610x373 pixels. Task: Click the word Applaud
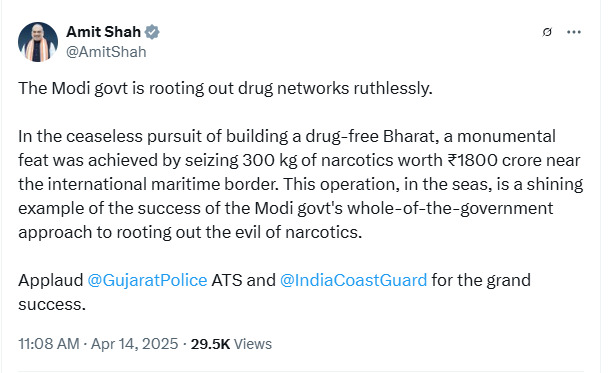click(x=51, y=280)
